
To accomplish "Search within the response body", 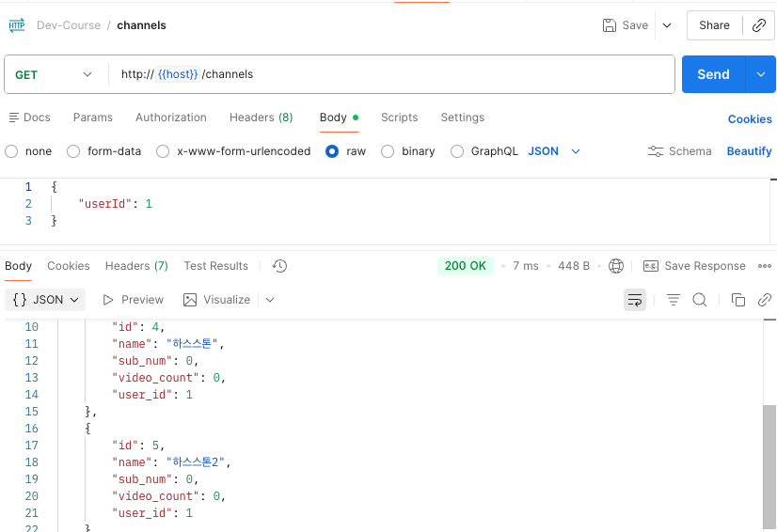I will click(700, 300).
